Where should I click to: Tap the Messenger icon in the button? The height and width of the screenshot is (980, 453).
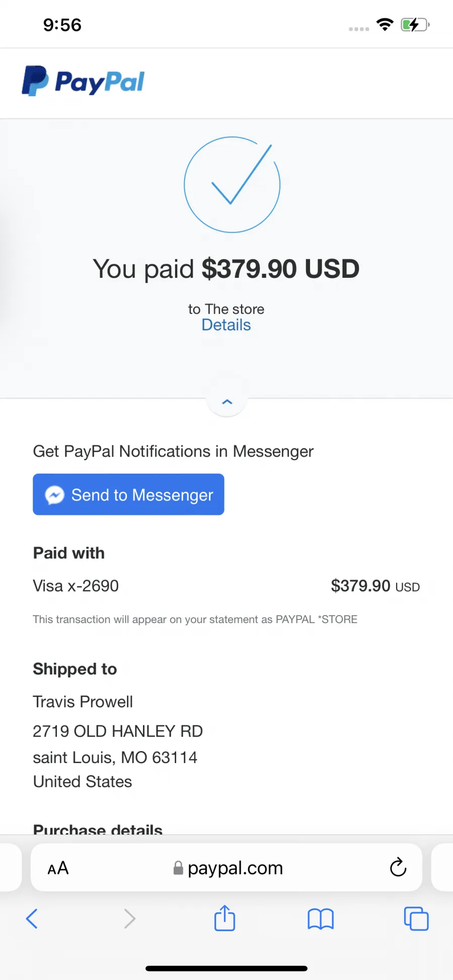[54, 495]
